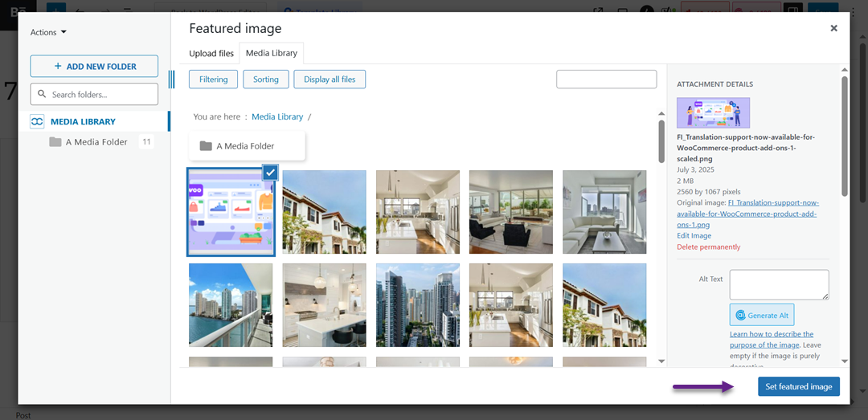The height and width of the screenshot is (420, 868).
Task: Click the plus icon on Add New Folder
Action: click(58, 67)
